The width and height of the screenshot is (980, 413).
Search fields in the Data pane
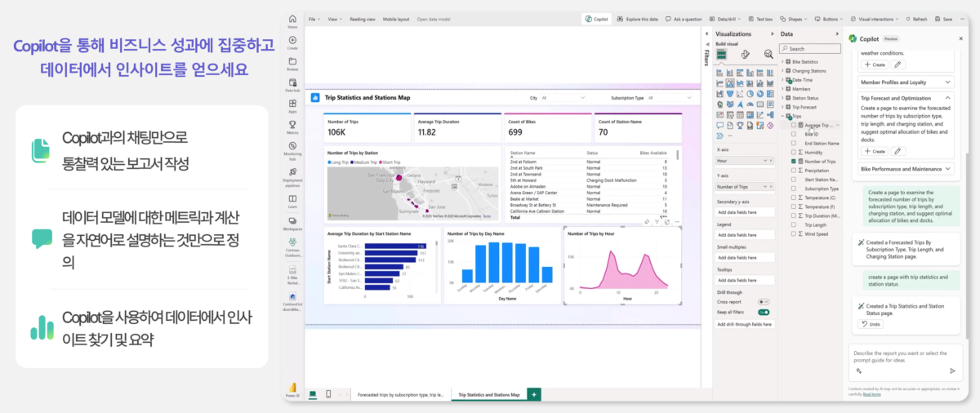pyautogui.click(x=808, y=48)
